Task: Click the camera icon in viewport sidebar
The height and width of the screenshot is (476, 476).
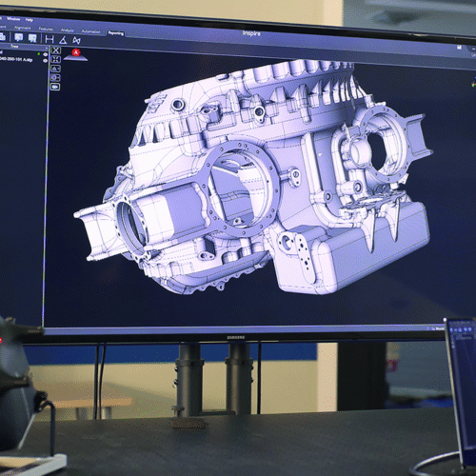Action: coord(55,87)
